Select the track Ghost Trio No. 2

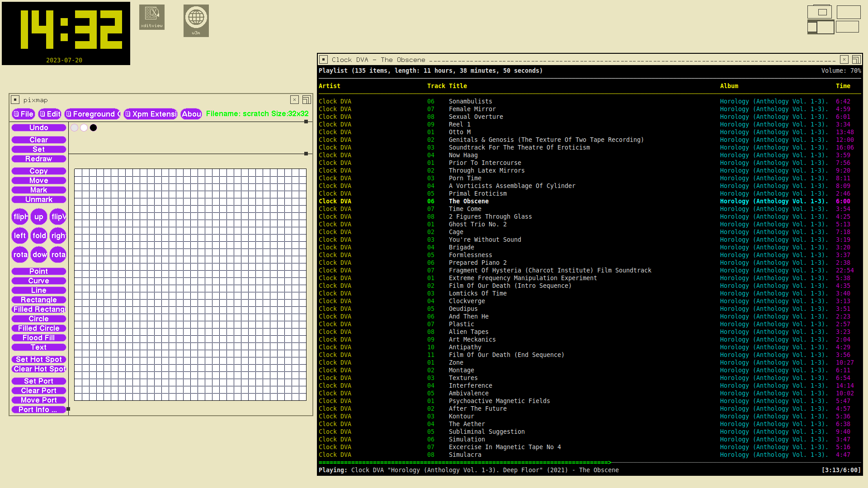[x=590, y=225]
